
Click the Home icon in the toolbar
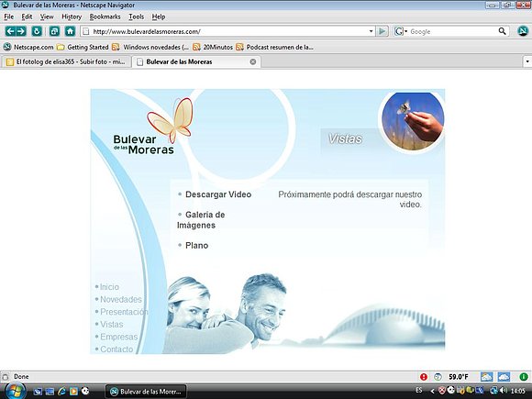(x=70, y=31)
